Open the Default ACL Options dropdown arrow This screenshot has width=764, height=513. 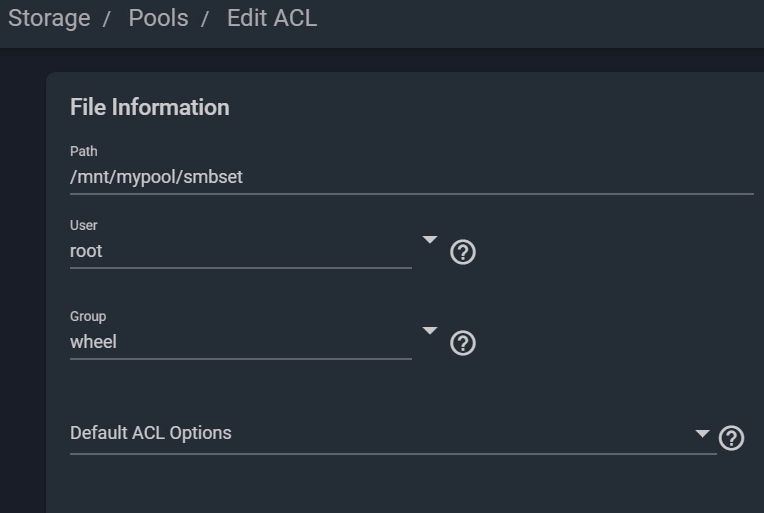[702, 434]
